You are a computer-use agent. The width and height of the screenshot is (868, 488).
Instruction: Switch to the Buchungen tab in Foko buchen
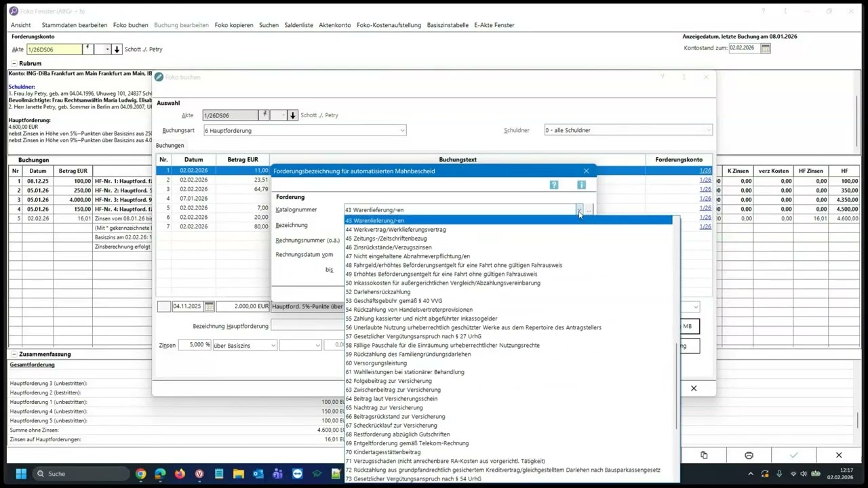coord(170,146)
